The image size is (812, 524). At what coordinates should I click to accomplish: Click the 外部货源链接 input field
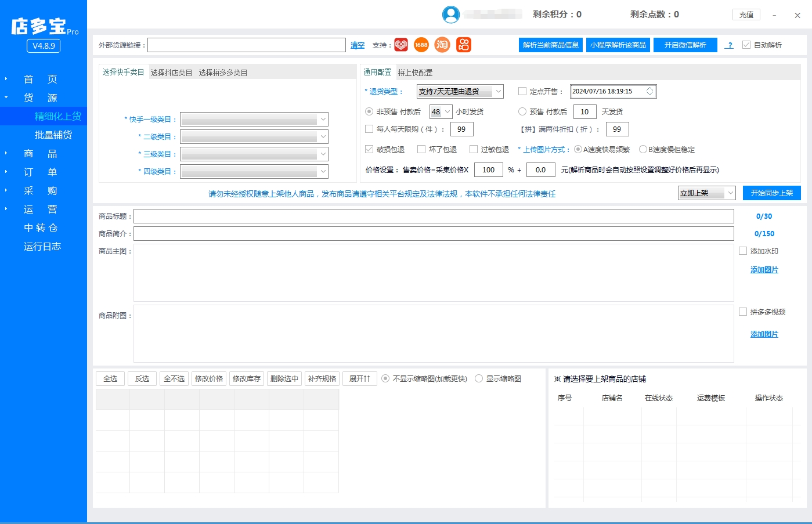(247, 45)
